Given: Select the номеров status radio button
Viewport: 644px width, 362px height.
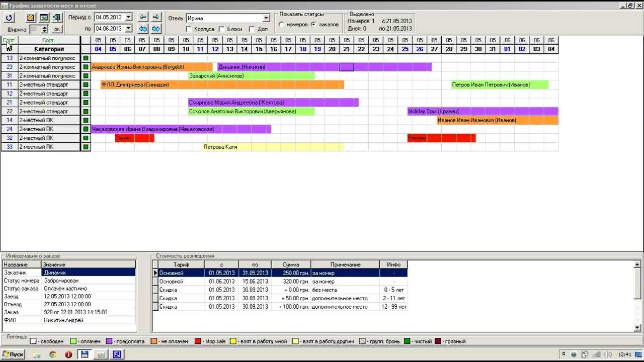Looking at the screenshot, I should (282, 24).
